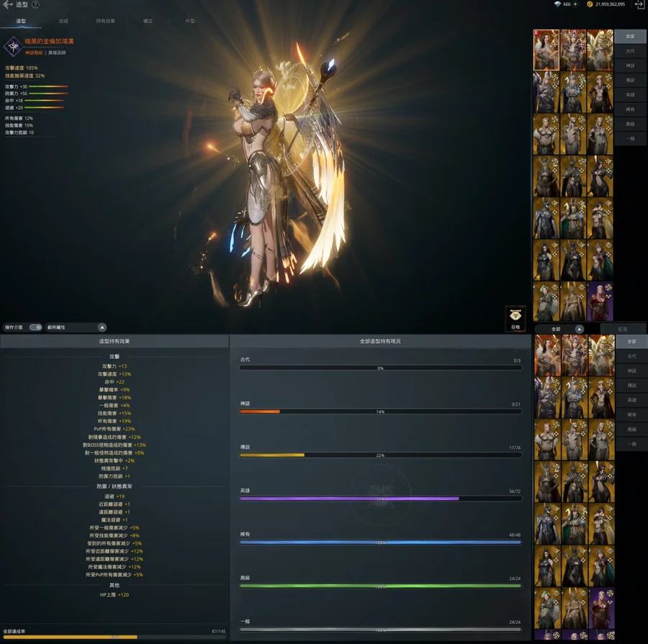
Task: Filter upper card list by 神話
Action: (x=630, y=65)
